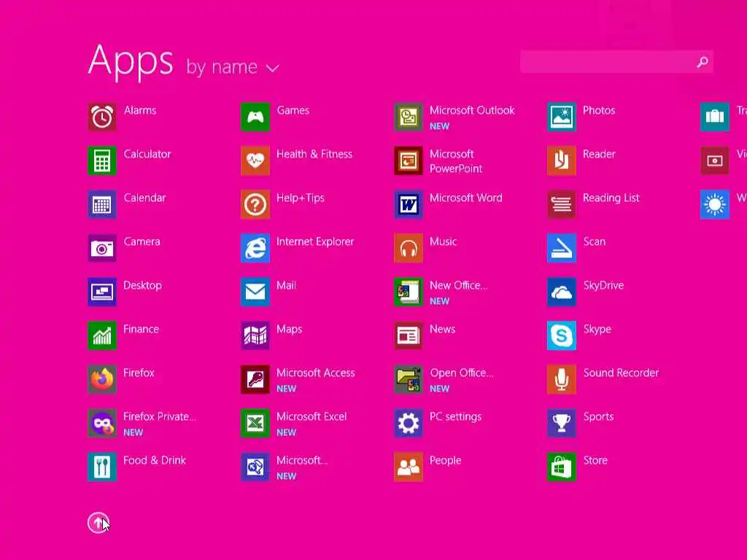Image resolution: width=747 pixels, height=560 pixels.
Task: Click the 'PC settings' text label
Action: (x=455, y=416)
